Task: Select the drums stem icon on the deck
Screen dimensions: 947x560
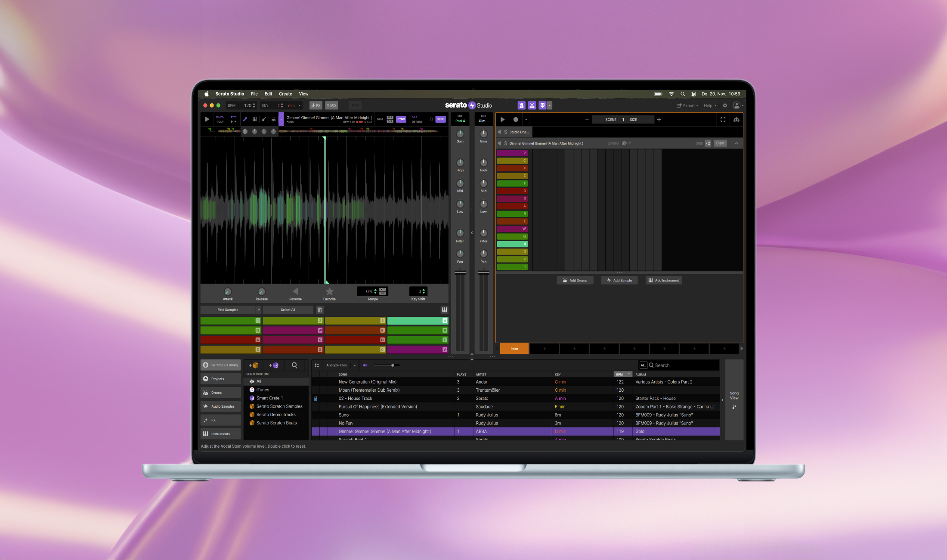Action: (273, 119)
